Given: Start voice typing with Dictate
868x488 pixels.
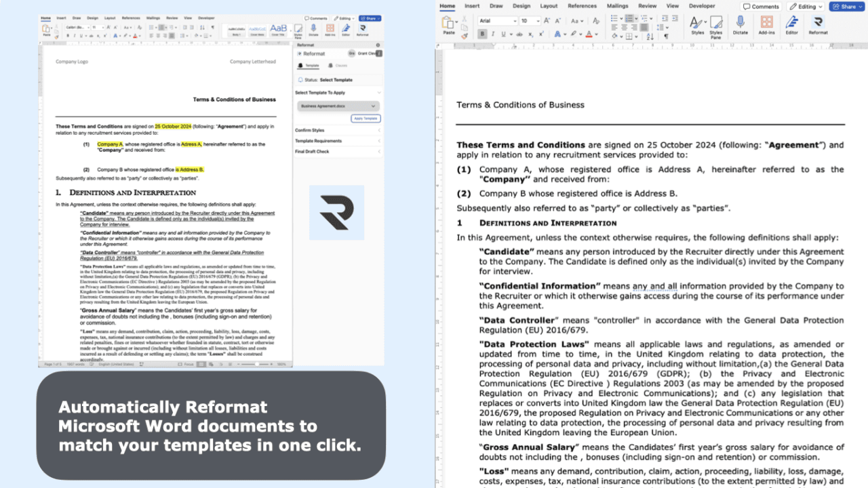Looking at the screenshot, I should (741, 26).
